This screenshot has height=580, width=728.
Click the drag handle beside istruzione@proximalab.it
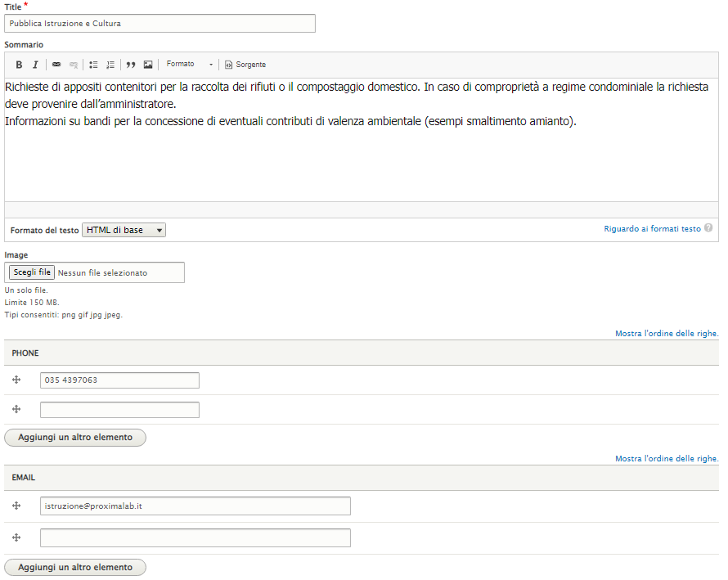(x=16, y=506)
